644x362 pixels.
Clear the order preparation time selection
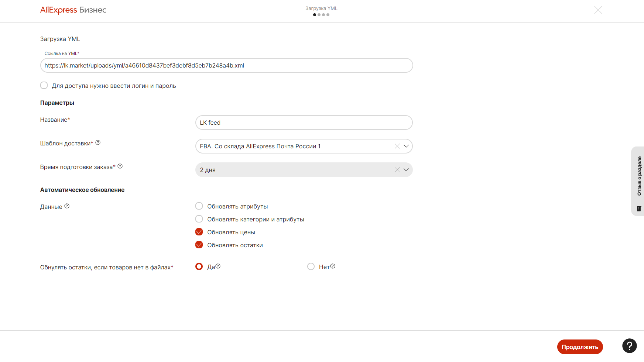click(397, 170)
